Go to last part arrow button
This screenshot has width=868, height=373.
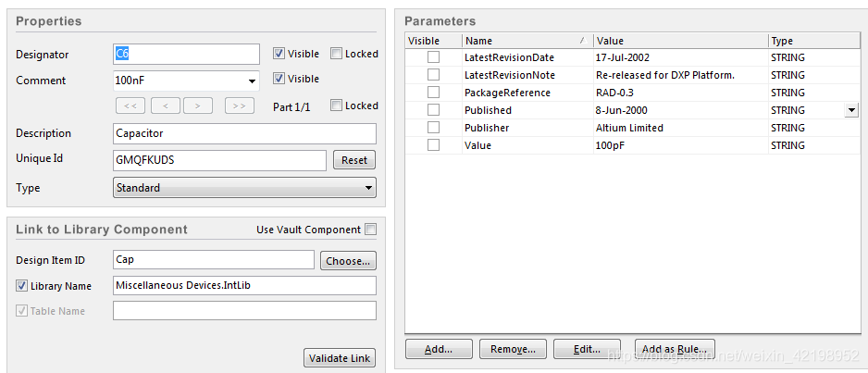tap(239, 106)
